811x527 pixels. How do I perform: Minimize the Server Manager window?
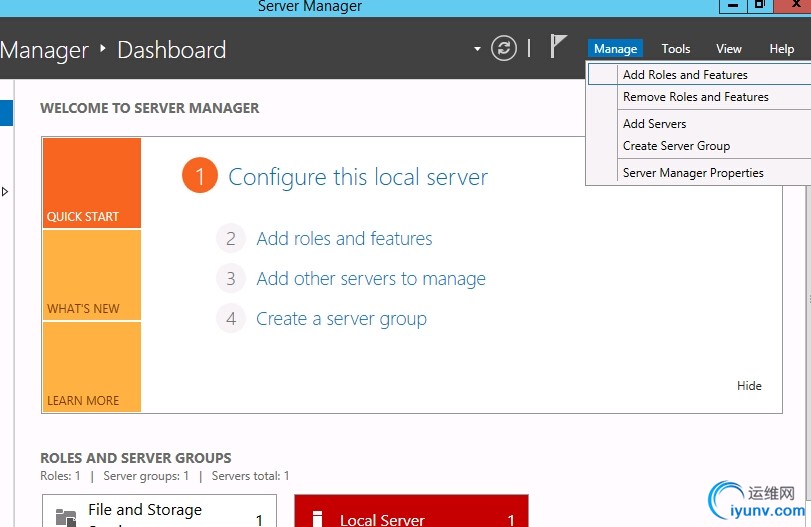(733, 6)
